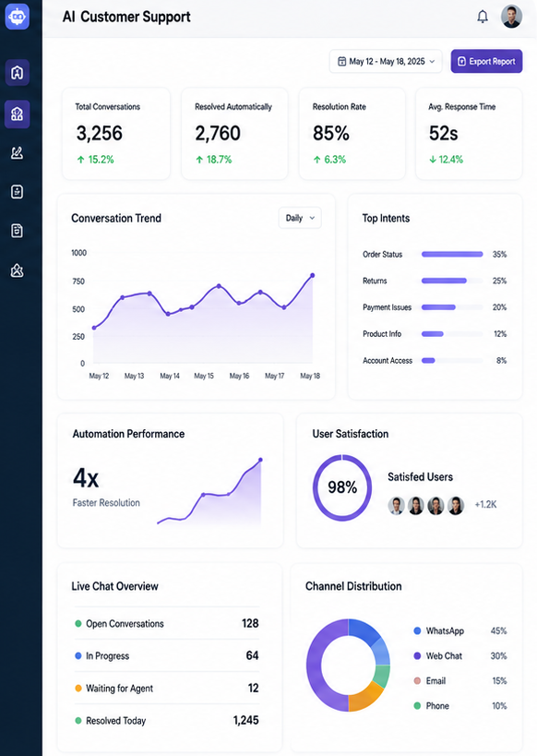Image resolution: width=537 pixels, height=756 pixels.
Task: Click the Conversation Trend heading
Action: [x=116, y=218]
